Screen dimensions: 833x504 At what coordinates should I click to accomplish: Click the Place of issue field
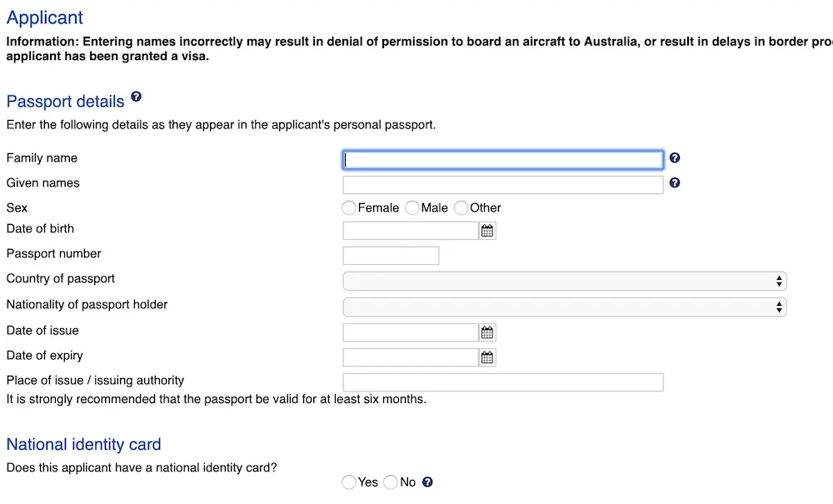(x=500, y=382)
